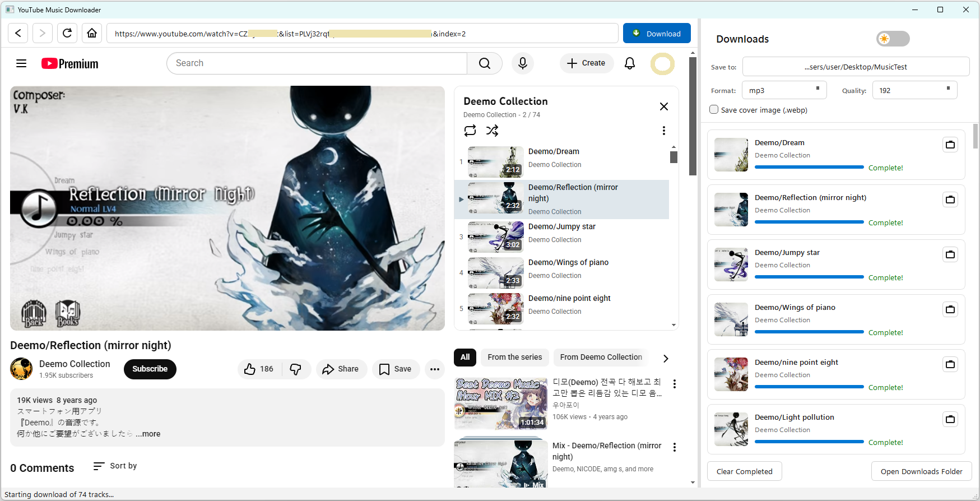Click Open Downloads Folder

point(921,471)
